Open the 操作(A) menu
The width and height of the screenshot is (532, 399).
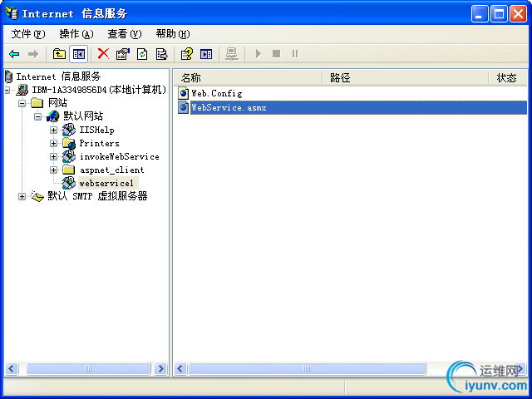76,34
